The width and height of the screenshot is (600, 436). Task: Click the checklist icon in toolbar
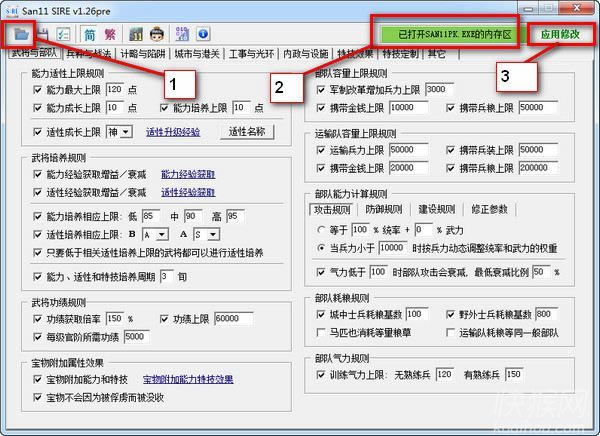[x=63, y=34]
